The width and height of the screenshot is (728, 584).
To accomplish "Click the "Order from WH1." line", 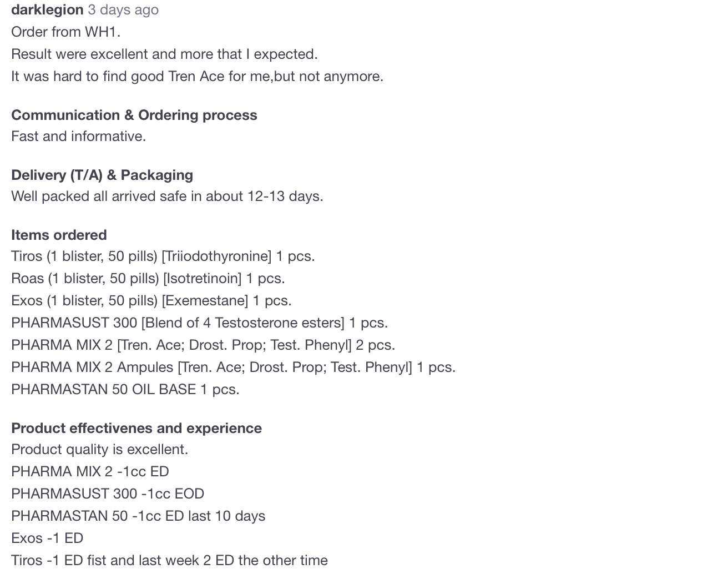I will click(x=65, y=32).
